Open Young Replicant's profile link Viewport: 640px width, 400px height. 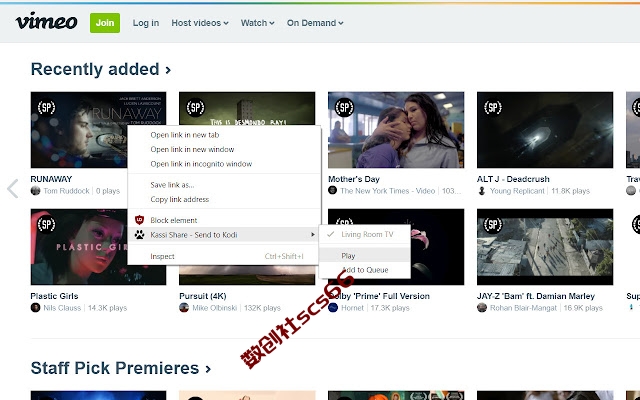point(517,191)
